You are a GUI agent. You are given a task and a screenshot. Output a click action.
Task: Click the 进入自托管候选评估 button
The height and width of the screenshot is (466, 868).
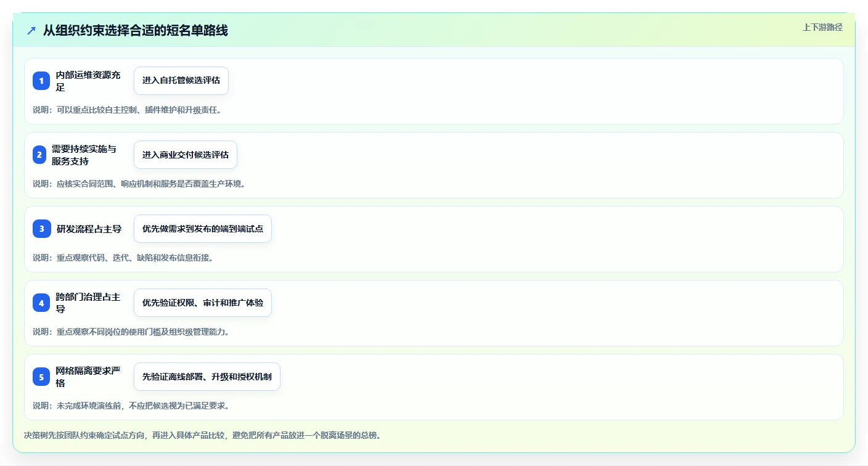181,81
